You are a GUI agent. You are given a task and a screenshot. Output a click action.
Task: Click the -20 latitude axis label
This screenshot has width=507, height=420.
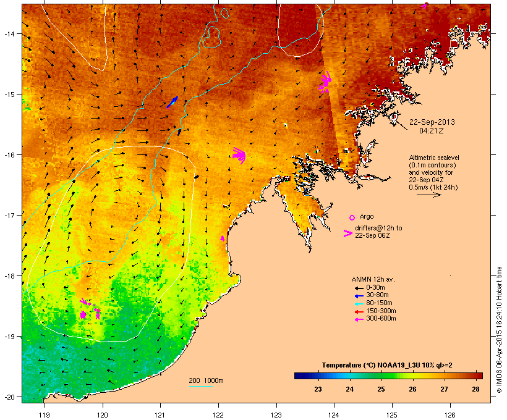tap(9, 397)
